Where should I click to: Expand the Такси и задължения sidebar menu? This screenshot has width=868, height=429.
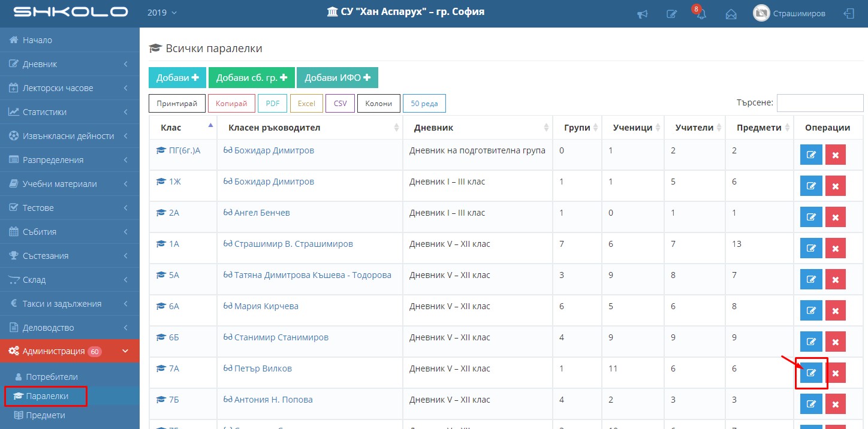[70, 304]
